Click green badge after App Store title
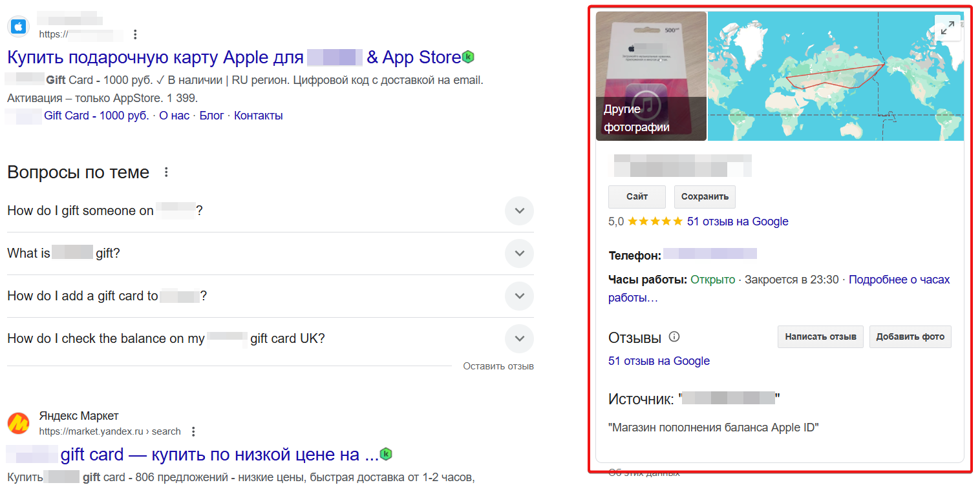This screenshot has height=485, width=980. click(469, 57)
